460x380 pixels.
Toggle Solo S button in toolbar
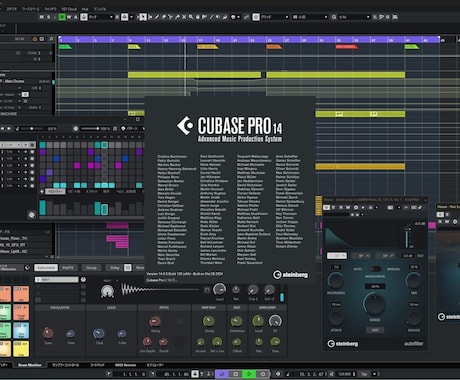49,17
